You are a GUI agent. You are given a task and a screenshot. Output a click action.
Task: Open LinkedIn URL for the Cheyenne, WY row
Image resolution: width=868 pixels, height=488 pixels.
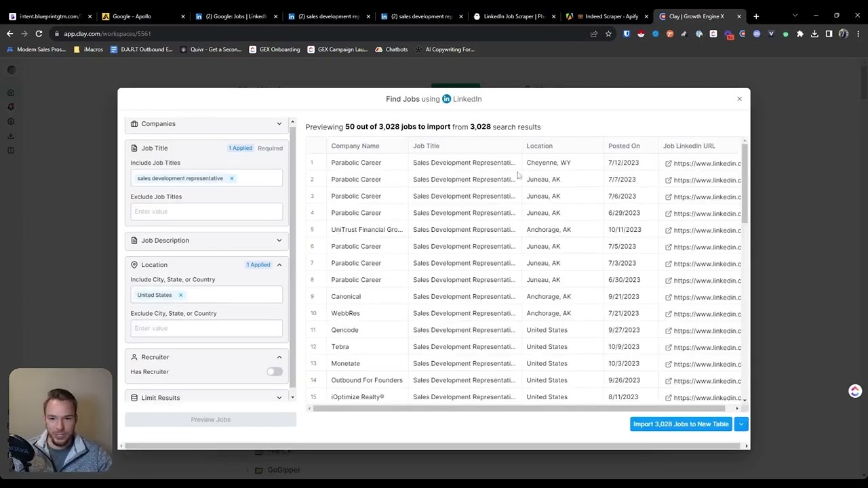704,163
